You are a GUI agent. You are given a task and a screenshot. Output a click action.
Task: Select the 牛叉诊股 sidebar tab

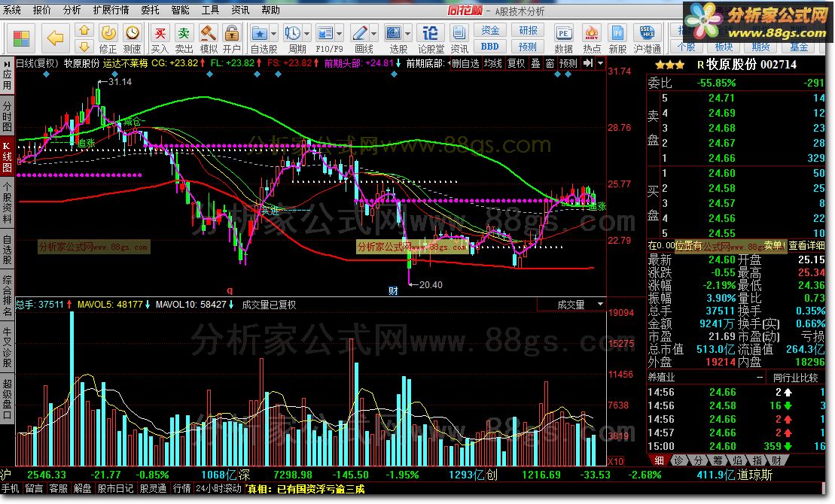pos(7,348)
